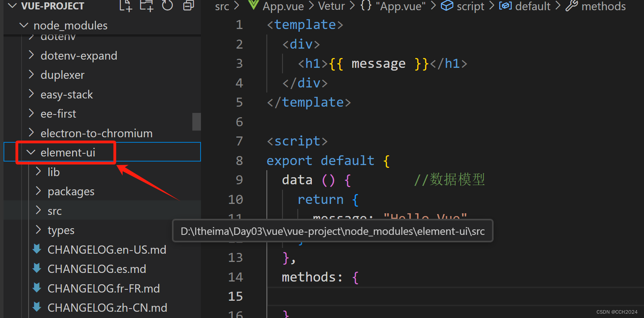This screenshot has width=644, height=318.
Task: Click the New File icon in explorer header
Action: coord(126,5)
